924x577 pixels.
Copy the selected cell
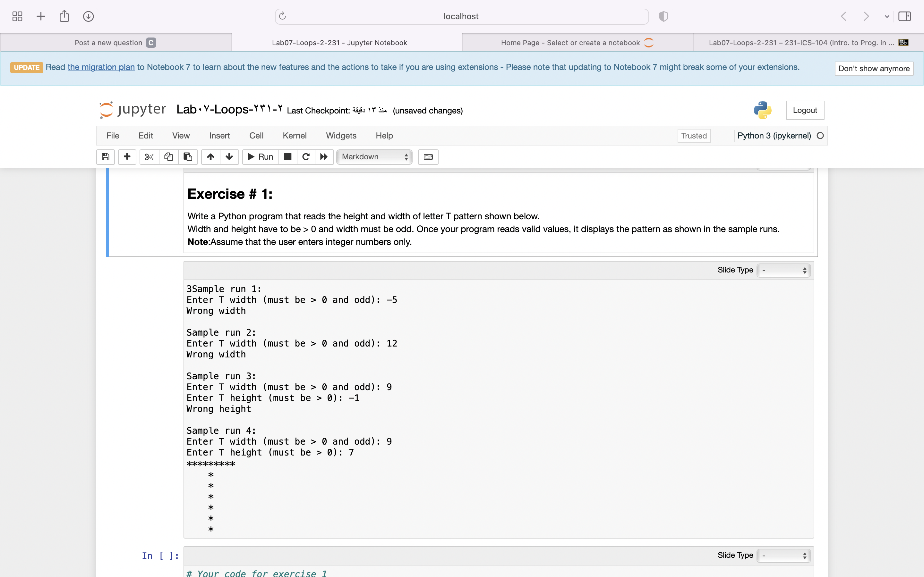coord(168,157)
